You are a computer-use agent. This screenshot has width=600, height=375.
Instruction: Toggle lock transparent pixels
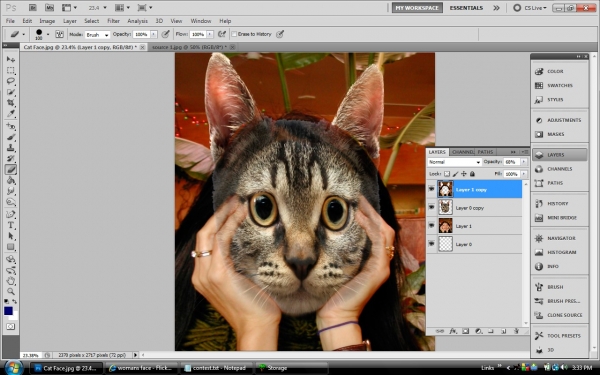[x=447, y=174]
